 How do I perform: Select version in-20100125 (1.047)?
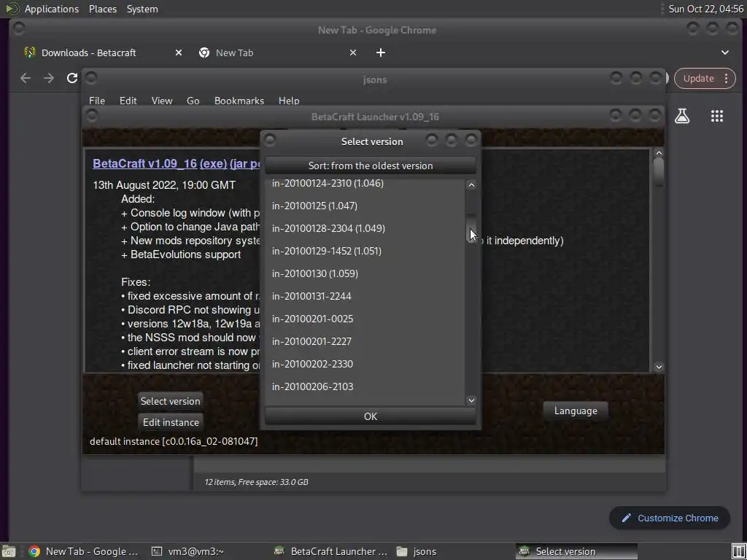365,206
